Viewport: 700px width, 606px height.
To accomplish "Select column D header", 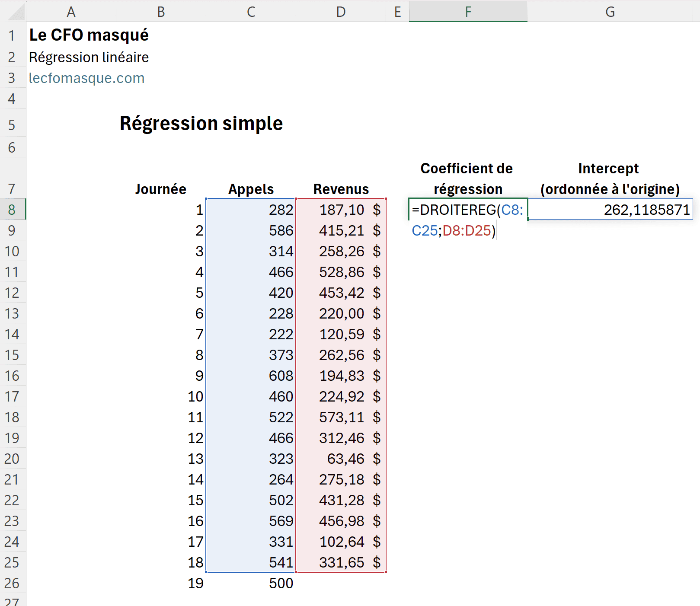I will point(341,12).
